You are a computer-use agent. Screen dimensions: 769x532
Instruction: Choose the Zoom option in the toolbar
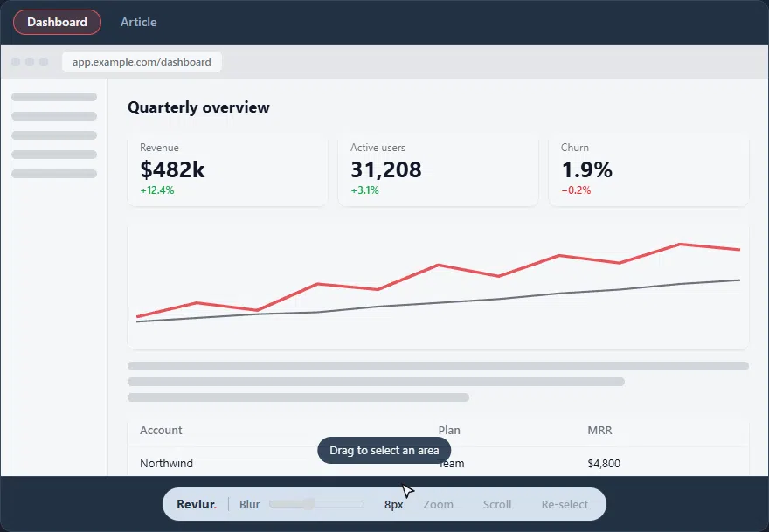438,505
